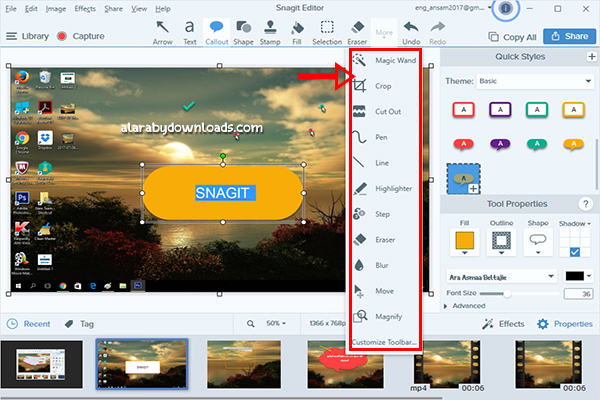Pick the Line tool from More list
The image size is (600, 400).
[x=385, y=163]
